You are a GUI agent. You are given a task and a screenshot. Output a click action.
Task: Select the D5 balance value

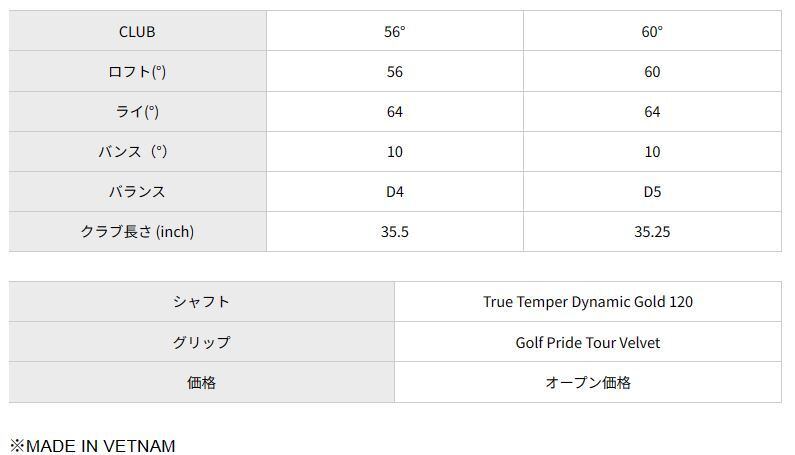click(652, 191)
